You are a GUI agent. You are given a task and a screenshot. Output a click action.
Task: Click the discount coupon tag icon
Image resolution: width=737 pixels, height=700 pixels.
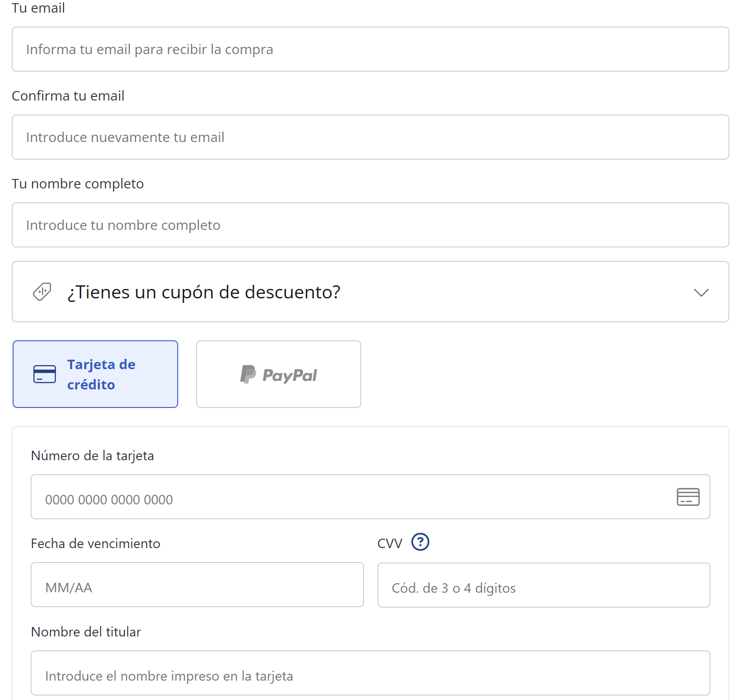[42, 292]
